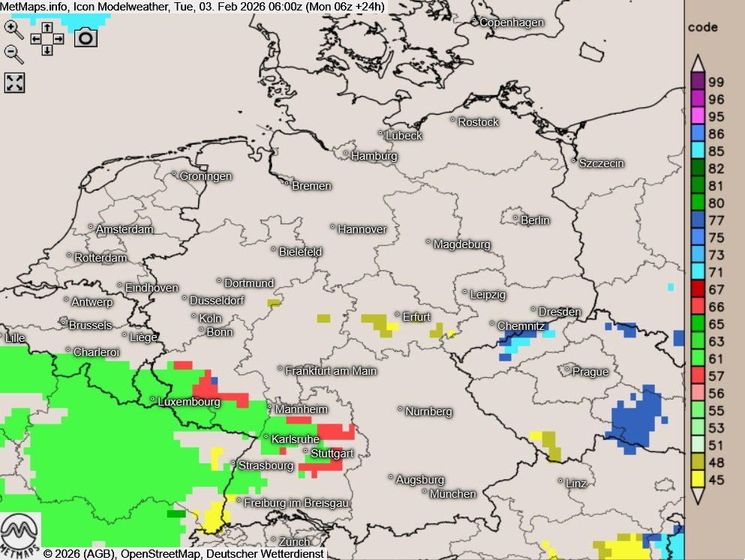Click the purple code 99 legend swatch

point(697,82)
